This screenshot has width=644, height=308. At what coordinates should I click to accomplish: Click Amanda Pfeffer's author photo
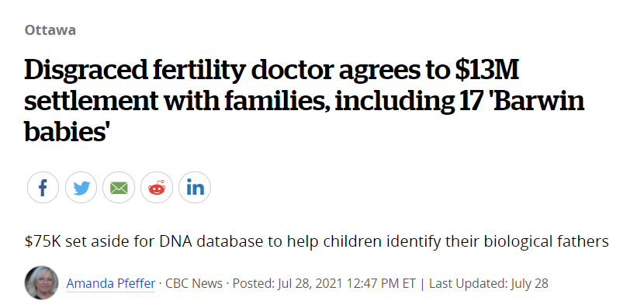click(x=41, y=282)
